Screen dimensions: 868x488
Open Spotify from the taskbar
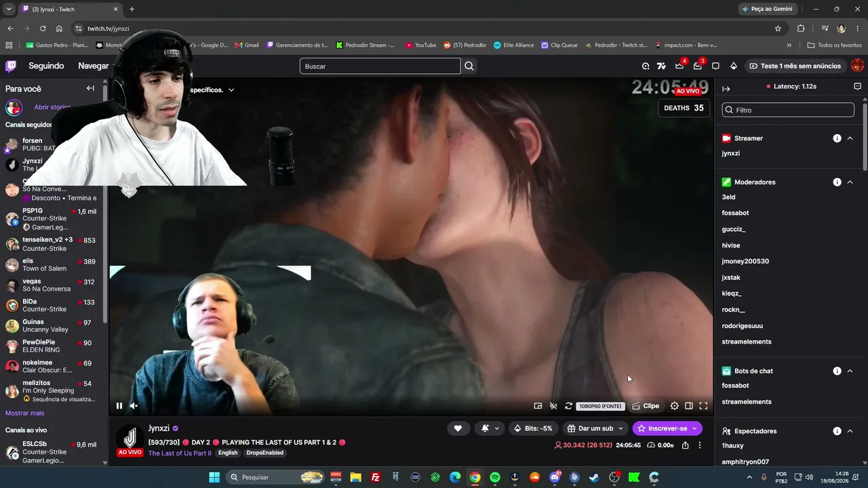495,477
